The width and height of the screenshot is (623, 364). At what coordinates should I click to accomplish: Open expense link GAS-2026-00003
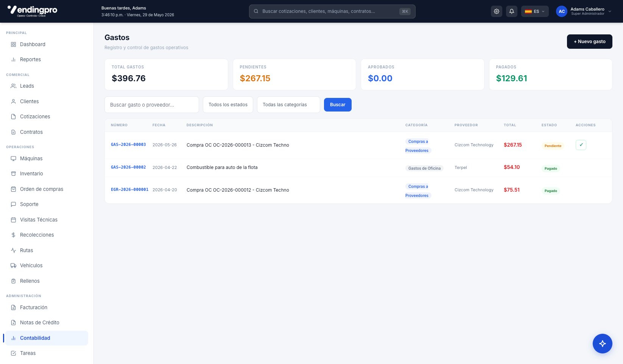pyautogui.click(x=128, y=145)
